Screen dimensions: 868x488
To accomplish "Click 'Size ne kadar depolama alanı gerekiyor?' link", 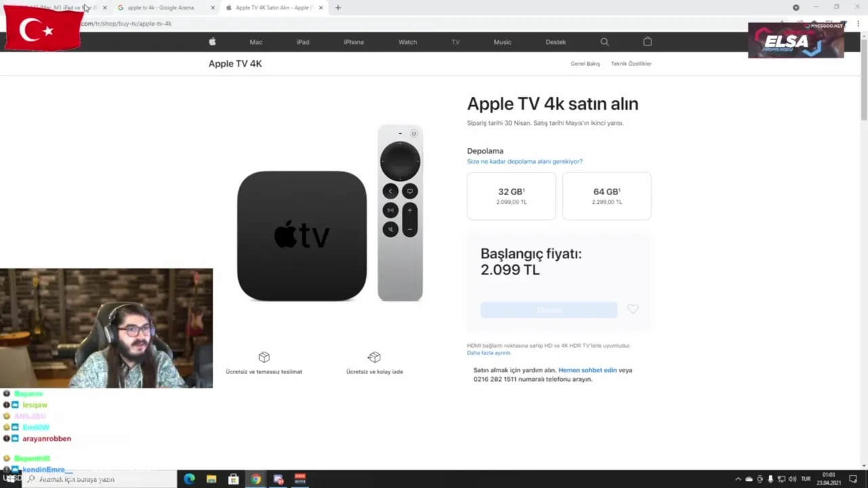I will click(525, 161).
